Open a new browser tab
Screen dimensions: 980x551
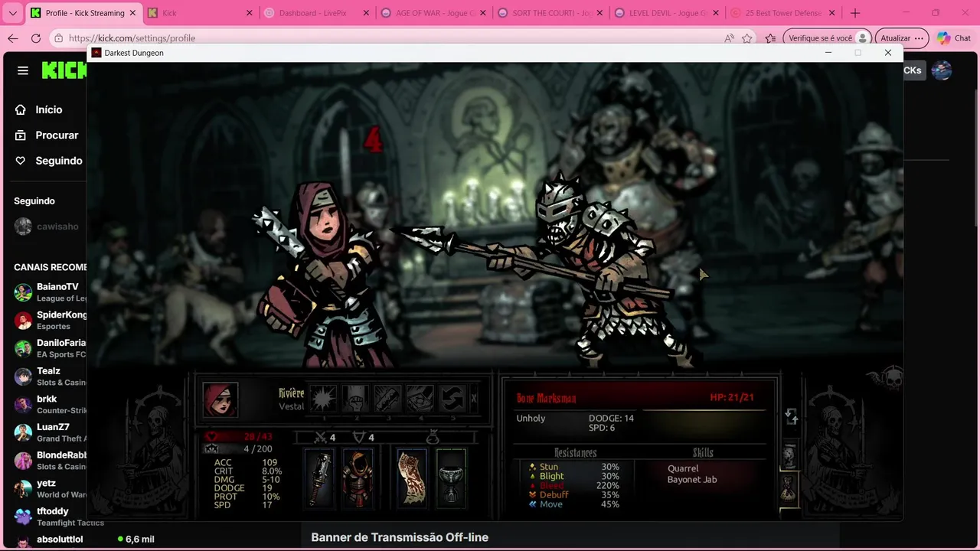[x=855, y=13]
